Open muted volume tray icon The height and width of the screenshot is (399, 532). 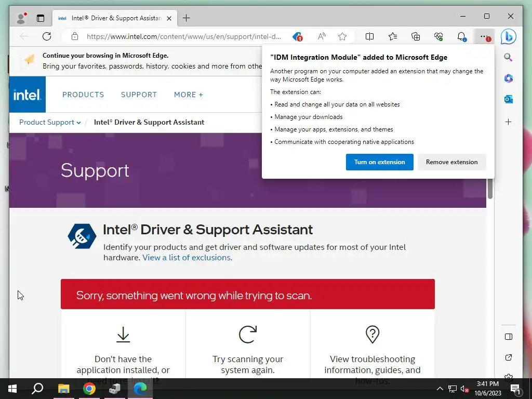(465, 389)
